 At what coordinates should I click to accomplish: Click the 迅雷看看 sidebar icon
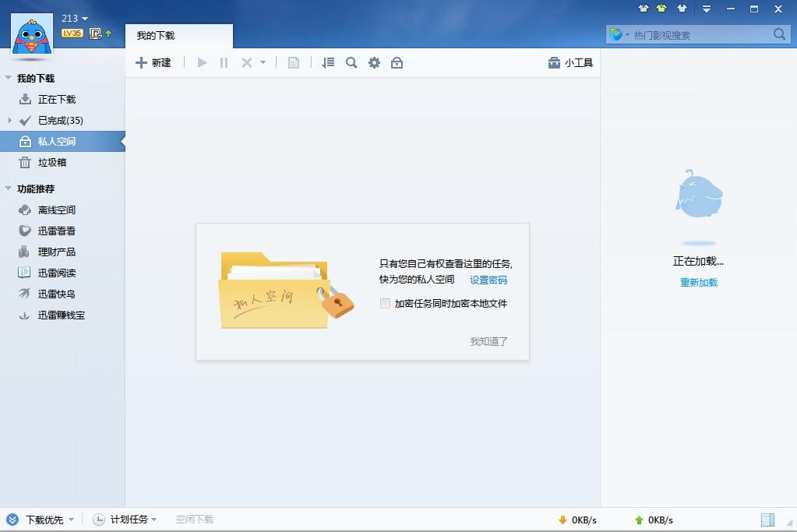(25, 231)
